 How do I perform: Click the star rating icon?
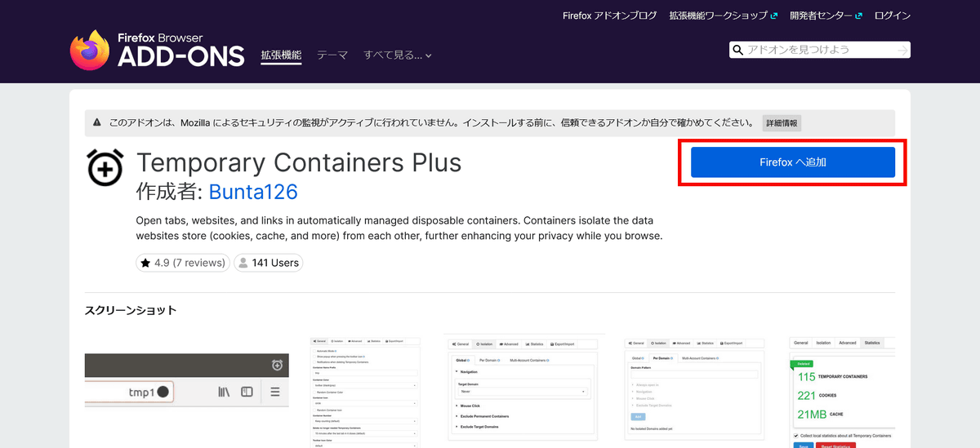(145, 263)
